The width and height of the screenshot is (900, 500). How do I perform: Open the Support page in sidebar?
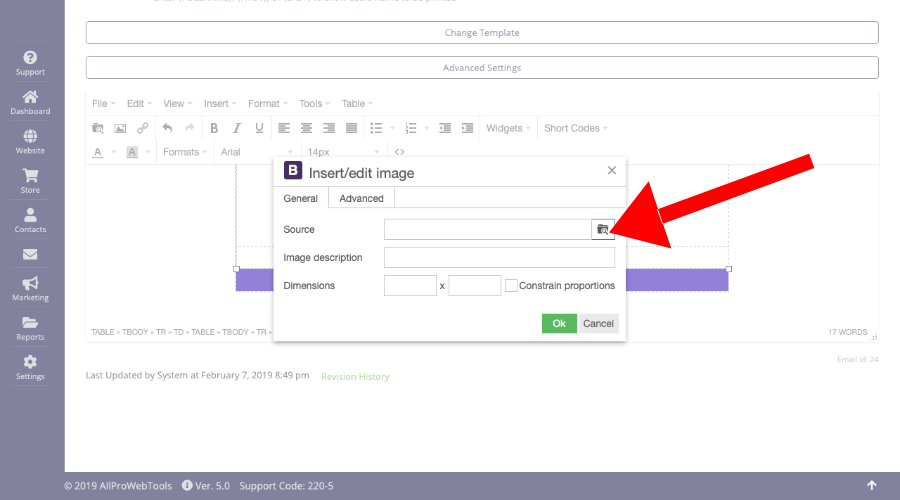[x=30, y=64]
